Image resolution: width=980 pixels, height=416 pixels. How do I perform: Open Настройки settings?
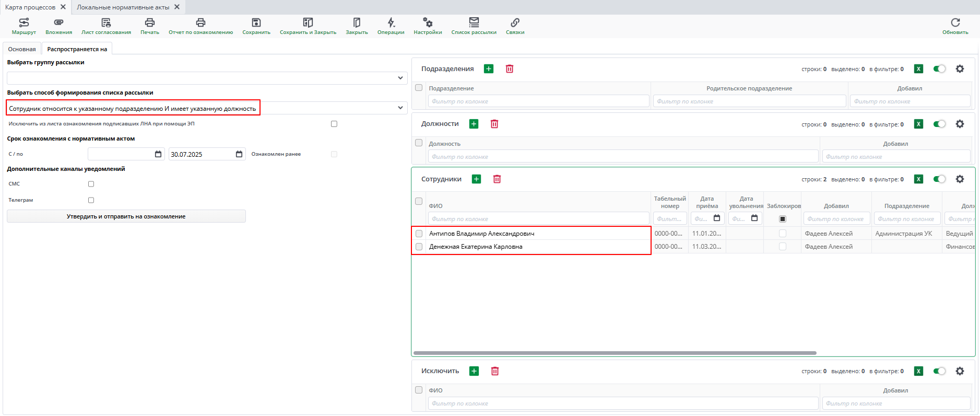pyautogui.click(x=428, y=26)
